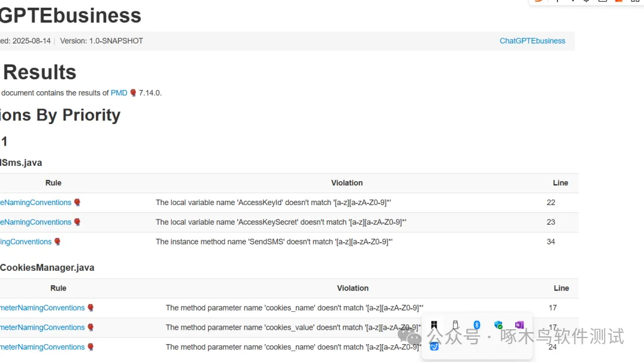Open the NamingConventions rule link for 'AccessKeyId'
Viewport: 644px width, 362px height.
(x=36, y=203)
